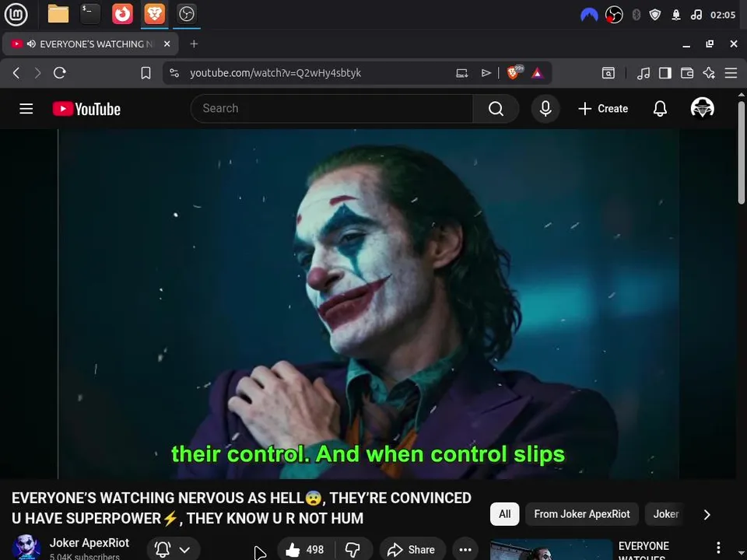Open YouTube notifications bell
This screenshot has width=747, height=560.
pos(660,109)
